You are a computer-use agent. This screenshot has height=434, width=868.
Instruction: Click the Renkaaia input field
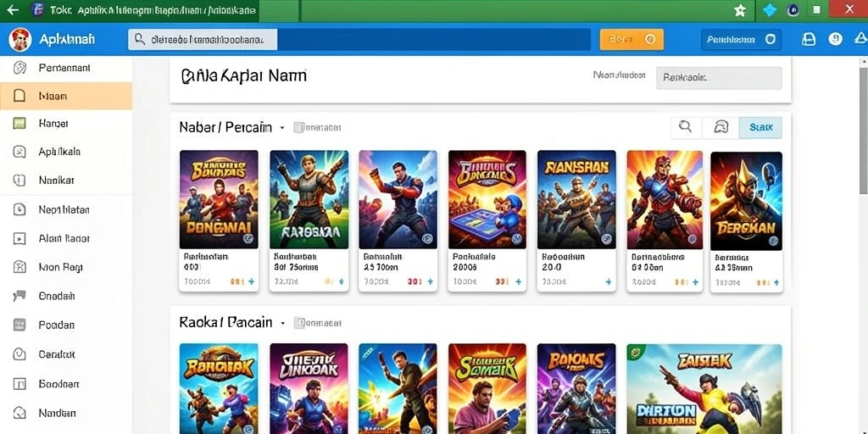[719, 78]
